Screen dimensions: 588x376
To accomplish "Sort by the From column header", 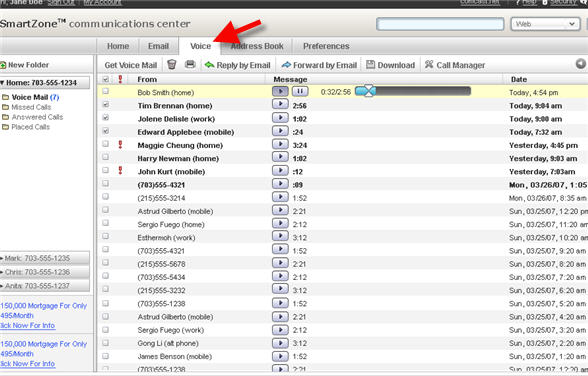I will tap(147, 79).
